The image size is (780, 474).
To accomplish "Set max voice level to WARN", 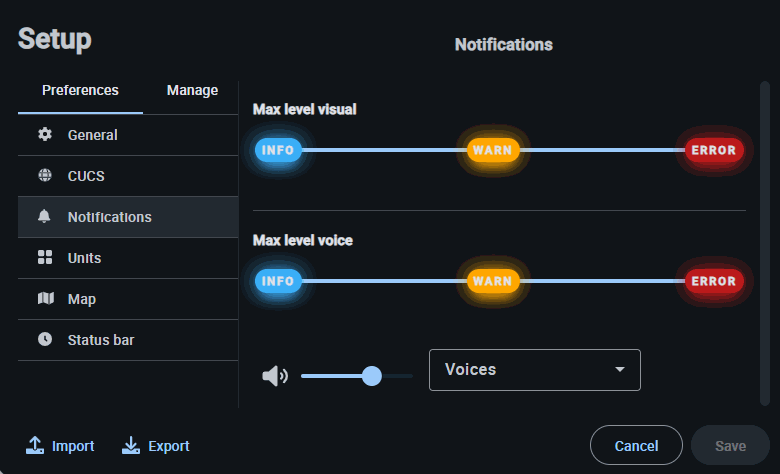I will pos(492,281).
